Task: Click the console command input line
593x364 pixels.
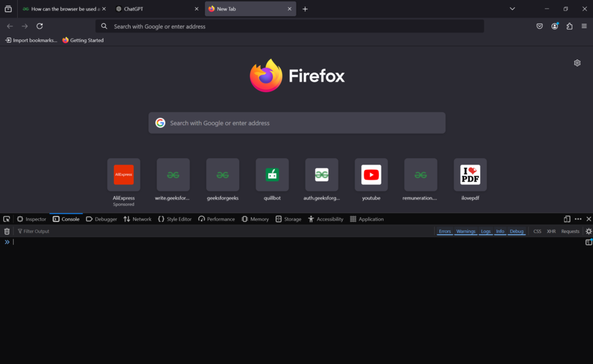Action: tap(298, 242)
